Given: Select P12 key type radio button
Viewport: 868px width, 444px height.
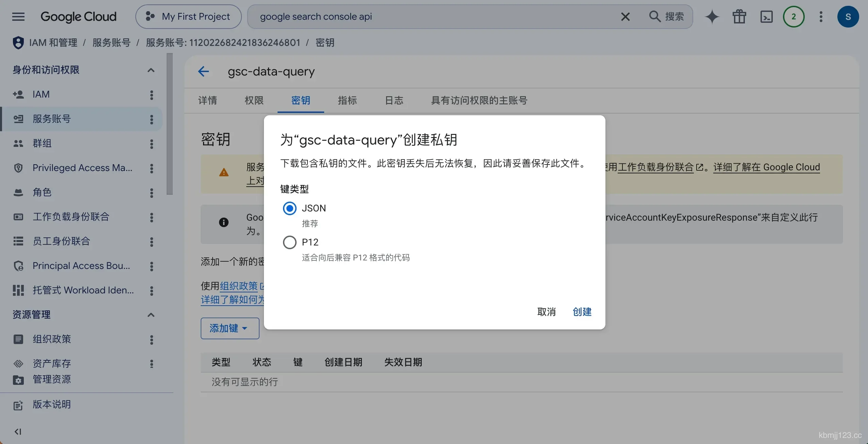Looking at the screenshot, I should coord(289,242).
